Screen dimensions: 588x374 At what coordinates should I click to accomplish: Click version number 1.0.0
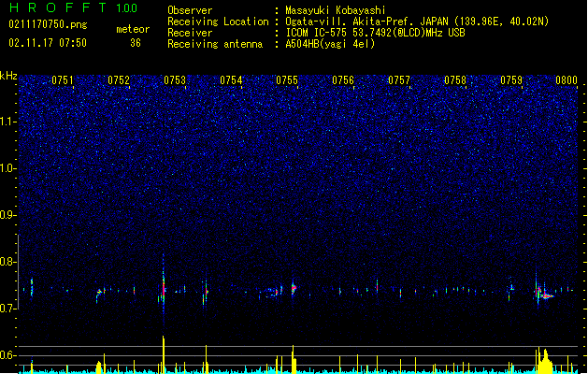coord(126,8)
